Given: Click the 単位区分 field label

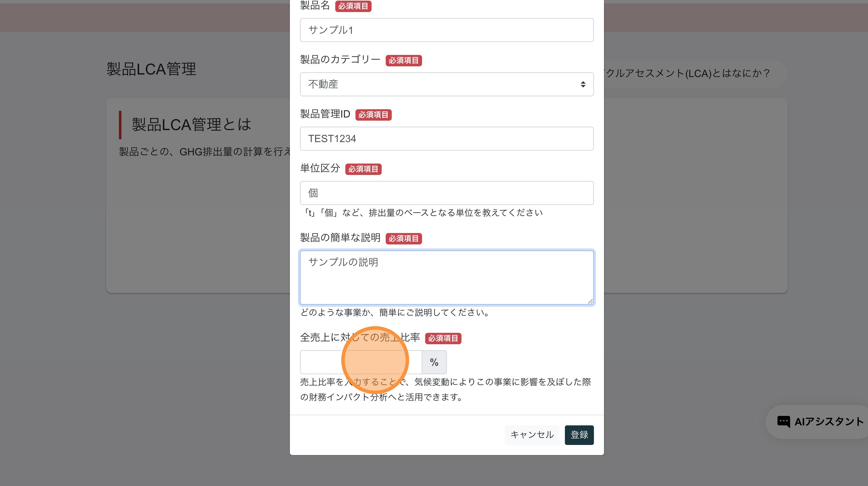Looking at the screenshot, I should coord(320,168).
